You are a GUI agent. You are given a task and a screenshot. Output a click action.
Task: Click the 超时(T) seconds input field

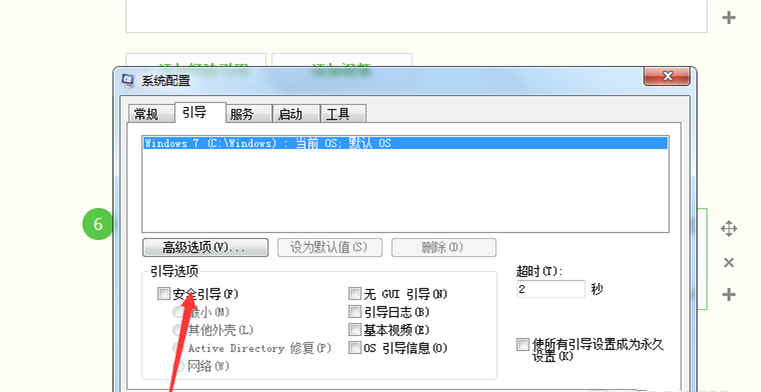point(550,289)
